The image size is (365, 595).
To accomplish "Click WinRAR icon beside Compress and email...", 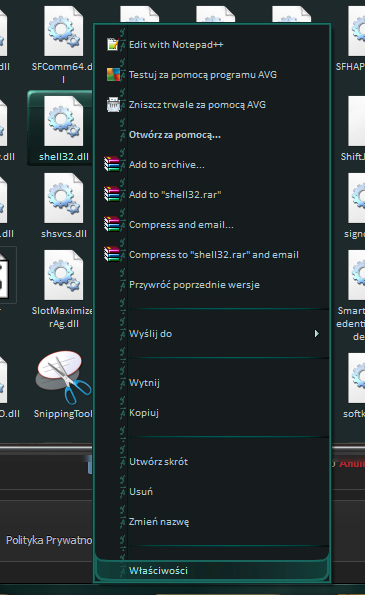I will [x=112, y=224].
